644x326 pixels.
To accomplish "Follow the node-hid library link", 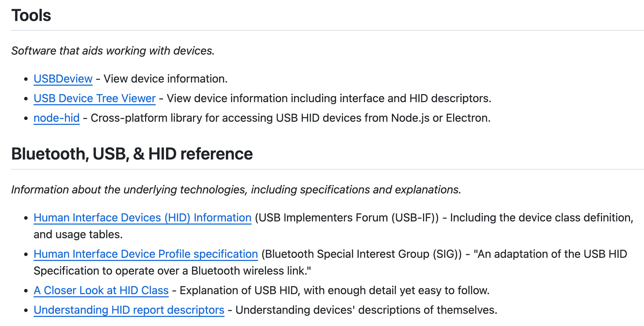I will pos(57,118).
